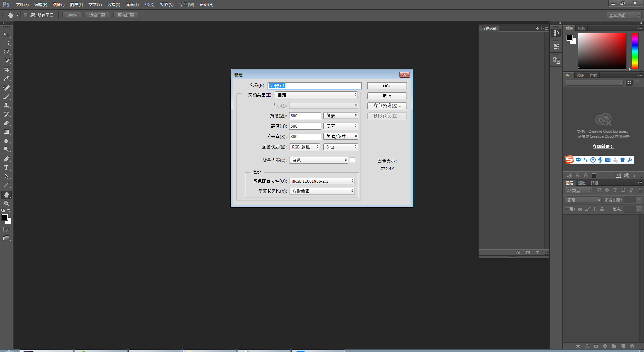Select the Zoom tool
The width and height of the screenshot is (644, 352).
pos(6,204)
